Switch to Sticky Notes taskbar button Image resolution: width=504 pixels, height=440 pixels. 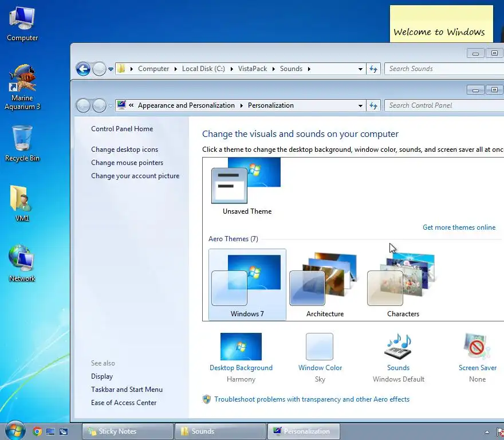128,431
